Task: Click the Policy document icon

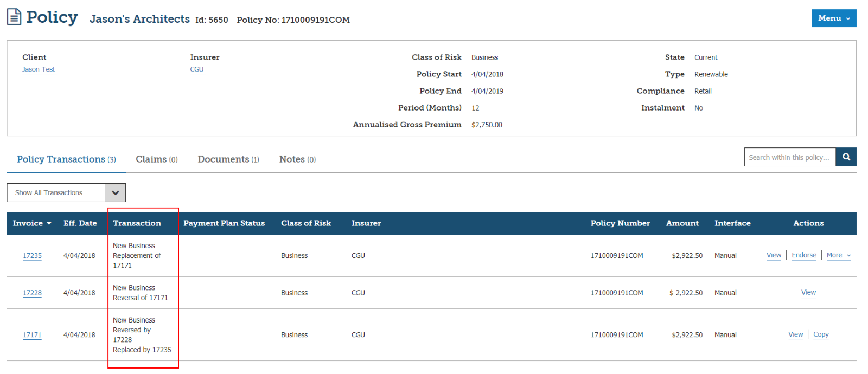Action: coord(14,17)
